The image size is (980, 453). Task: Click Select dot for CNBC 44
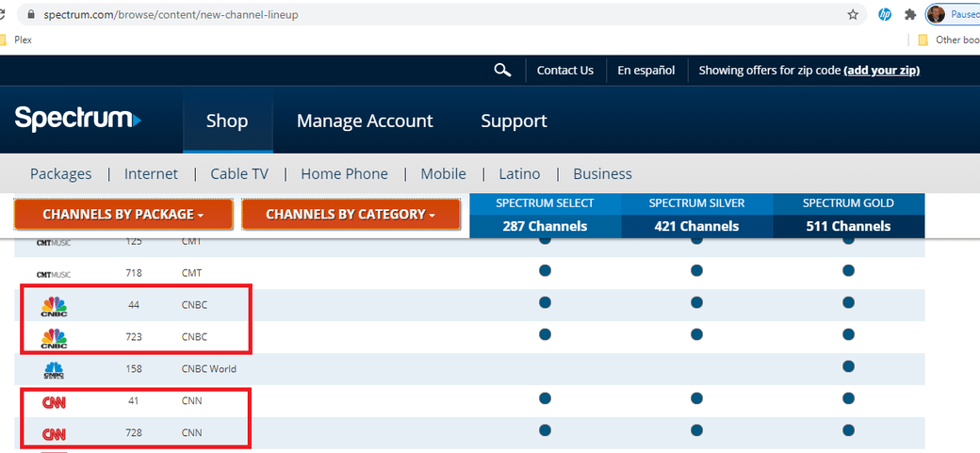tap(545, 301)
